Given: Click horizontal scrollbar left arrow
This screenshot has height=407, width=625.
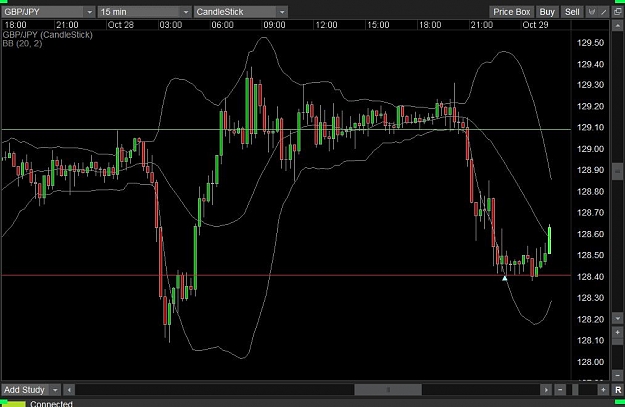Looking at the screenshot, I should coord(69,390).
